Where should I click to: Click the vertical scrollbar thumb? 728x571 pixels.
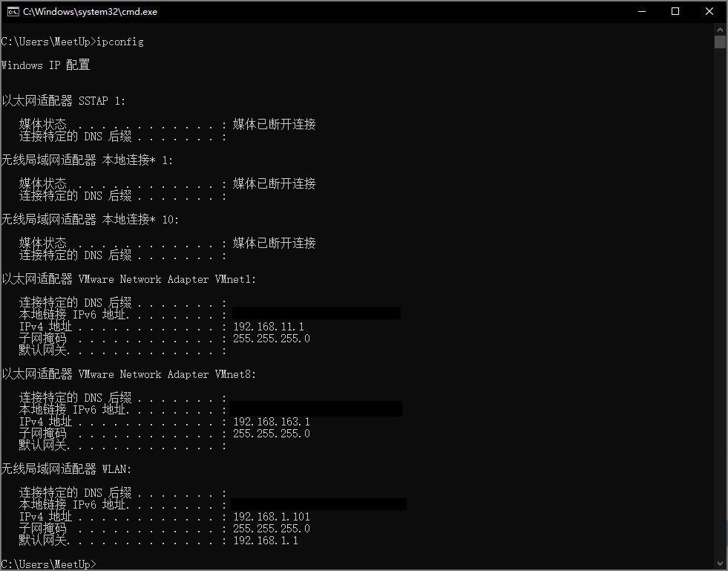click(720, 42)
